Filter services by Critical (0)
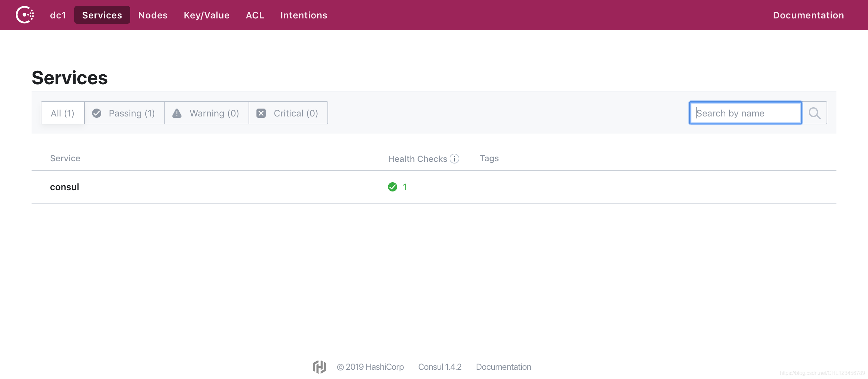 (295, 113)
